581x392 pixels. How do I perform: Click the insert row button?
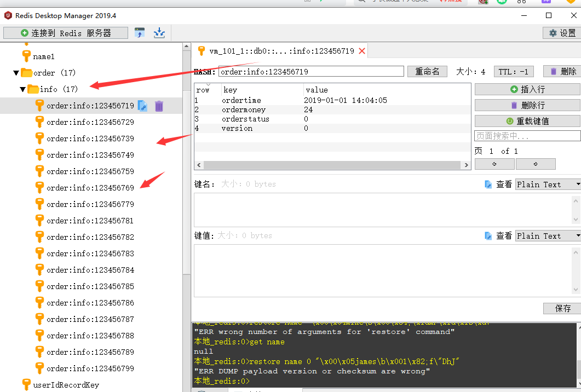528,89
